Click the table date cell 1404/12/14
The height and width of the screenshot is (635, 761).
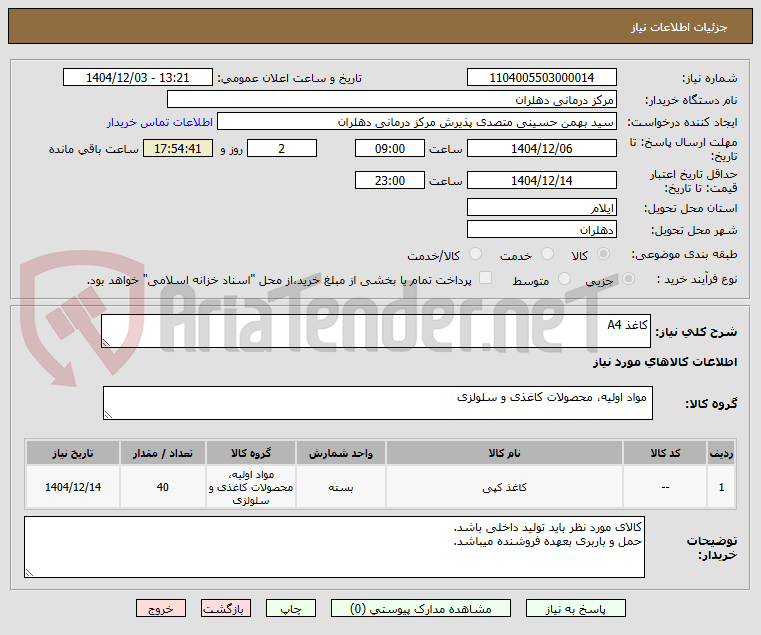pyautogui.click(x=73, y=487)
